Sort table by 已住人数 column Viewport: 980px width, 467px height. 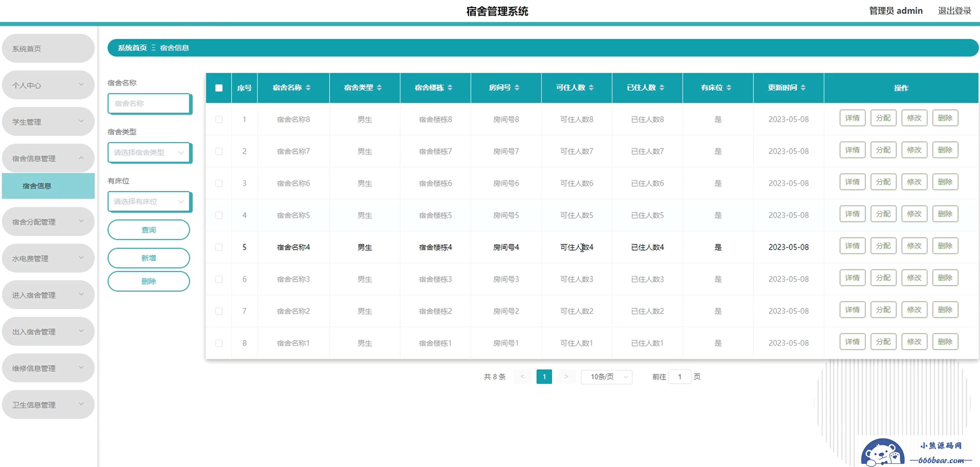click(662, 88)
